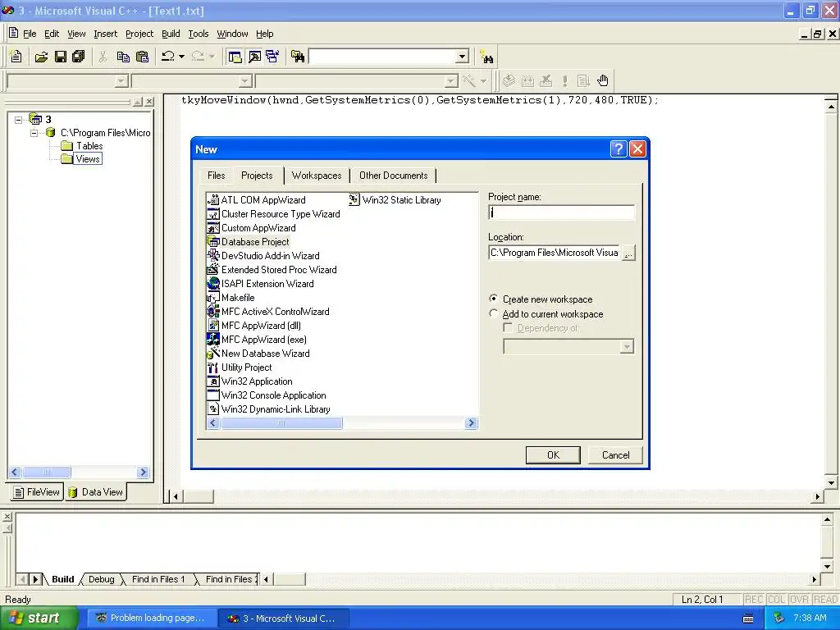Screen dimensions: 840x630
Task: Toggle the Output window icon
Action: [254, 57]
